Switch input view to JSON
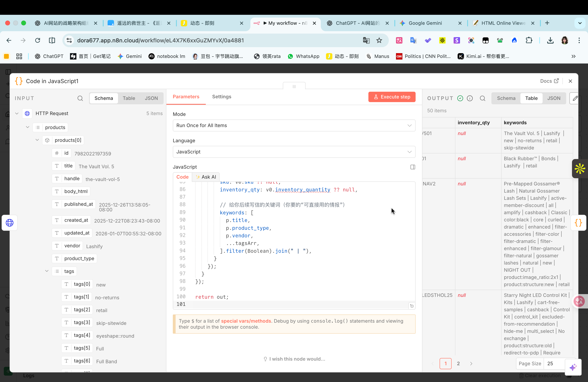Viewport: 588px width, 382px height. pos(151,98)
